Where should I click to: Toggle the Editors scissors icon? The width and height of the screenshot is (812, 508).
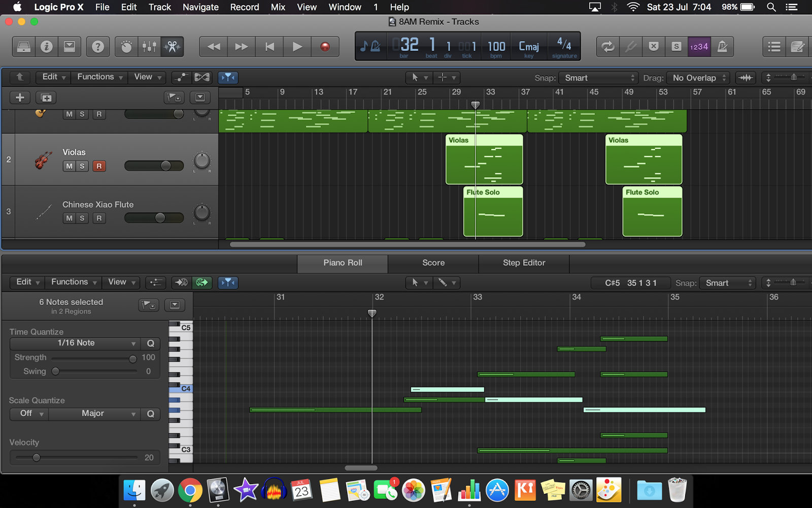pyautogui.click(x=172, y=47)
